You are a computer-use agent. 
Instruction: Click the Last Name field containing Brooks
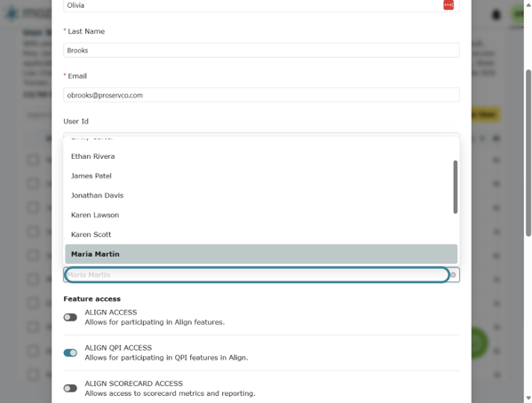coord(261,51)
